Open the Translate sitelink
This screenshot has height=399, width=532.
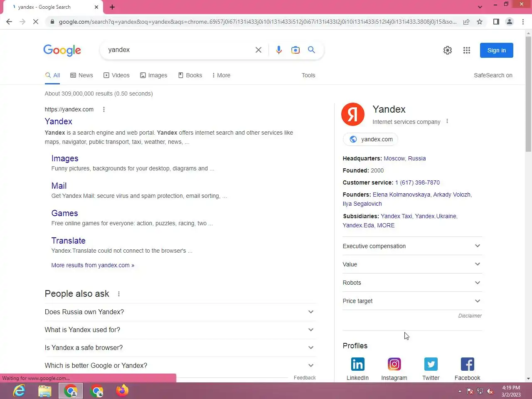pyautogui.click(x=69, y=241)
